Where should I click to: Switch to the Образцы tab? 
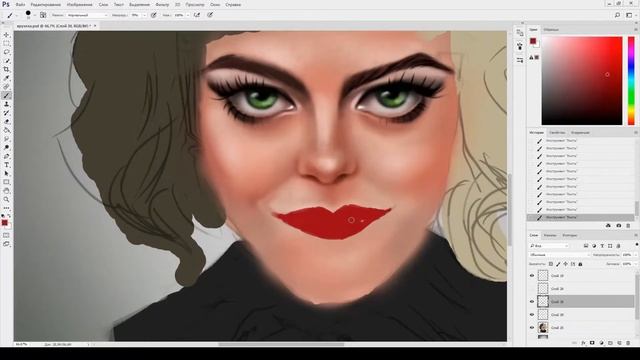point(551,30)
